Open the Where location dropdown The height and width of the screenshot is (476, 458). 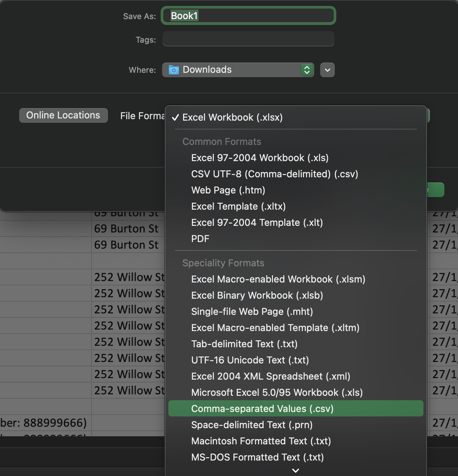238,70
